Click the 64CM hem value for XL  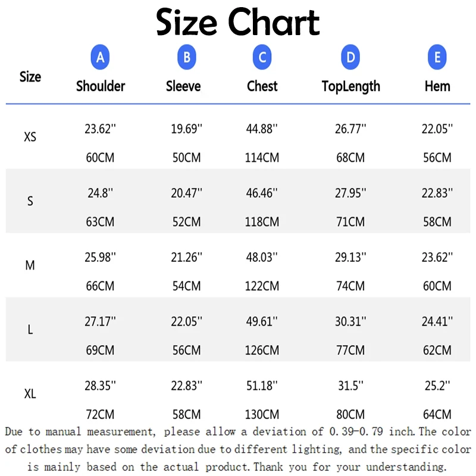437,414
